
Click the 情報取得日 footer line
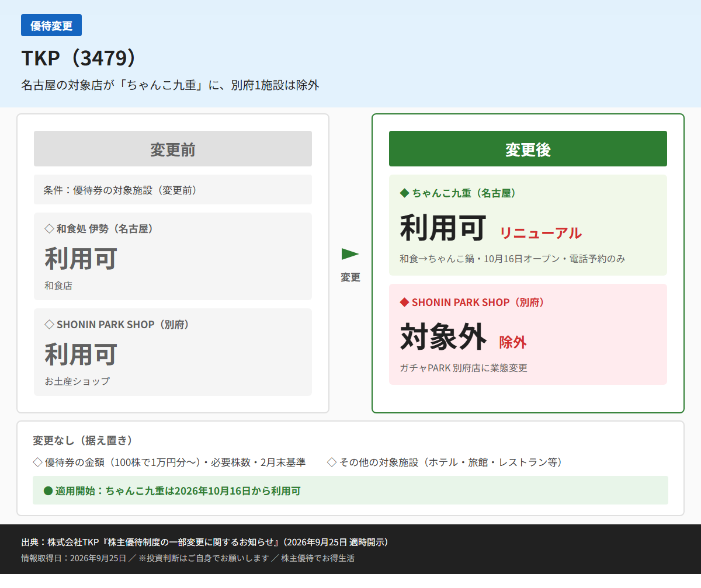[x=188, y=558]
